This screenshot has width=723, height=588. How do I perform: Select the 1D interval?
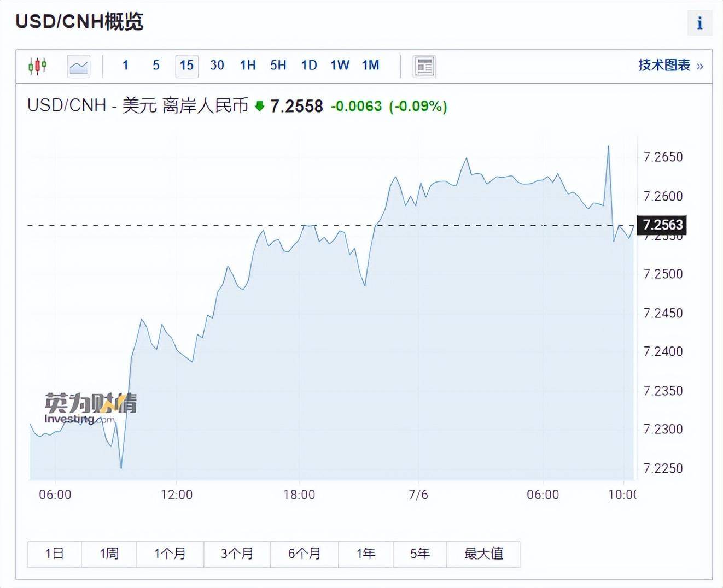click(309, 66)
